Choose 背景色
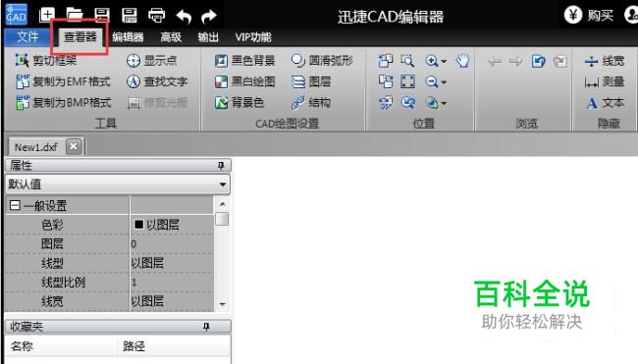Screen dimensions: 638x364 (239, 102)
